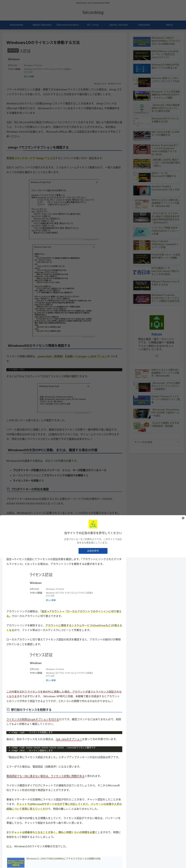Click the Panasonic washer thumbnail
This screenshot has width=186, height=868.
coord(142,95)
